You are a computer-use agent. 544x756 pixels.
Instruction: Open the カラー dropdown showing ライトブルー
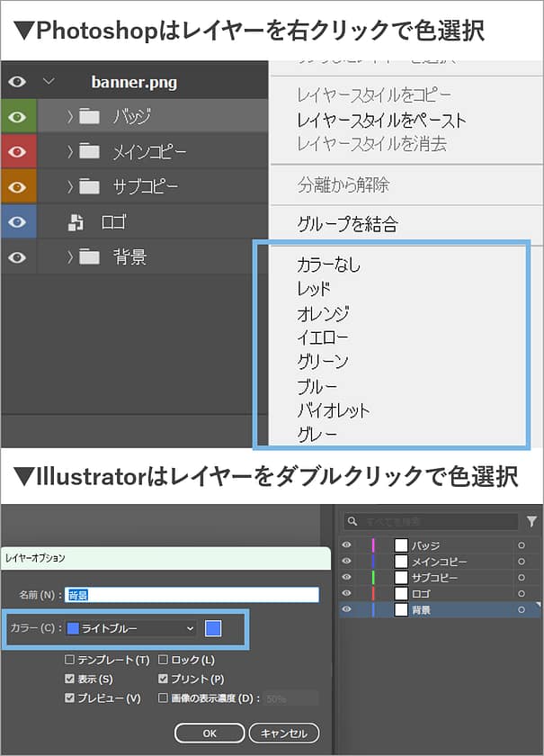pos(131,628)
